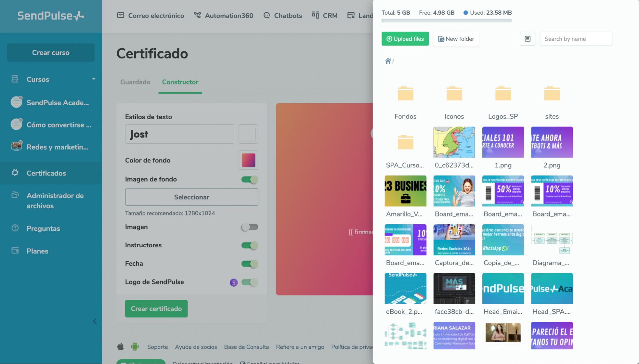Click the Android app download icon
The width and height of the screenshot is (639, 364).
pyautogui.click(x=135, y=346)
